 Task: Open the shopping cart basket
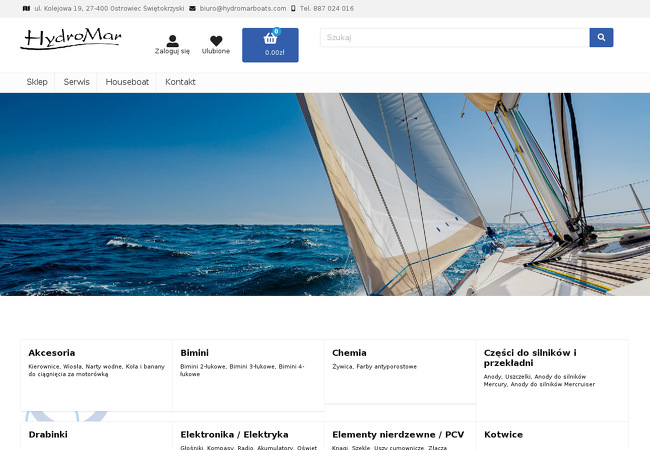270,45
